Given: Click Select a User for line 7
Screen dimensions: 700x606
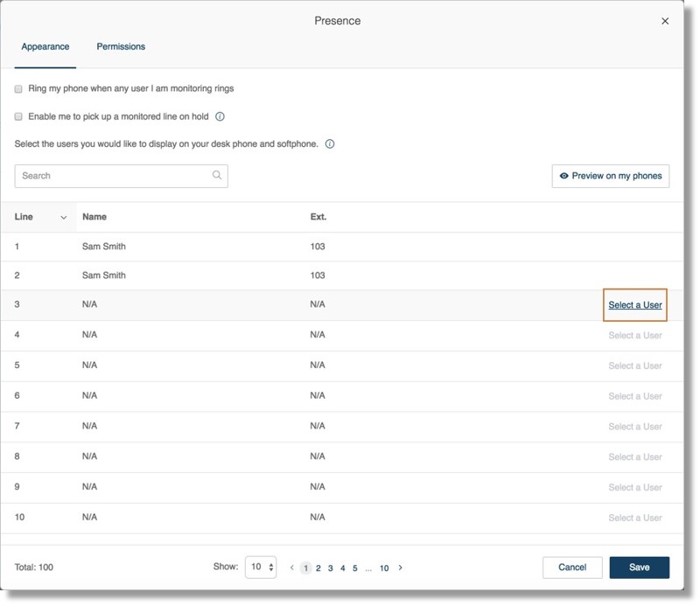Looking at the screenshot, I should 635,427.
